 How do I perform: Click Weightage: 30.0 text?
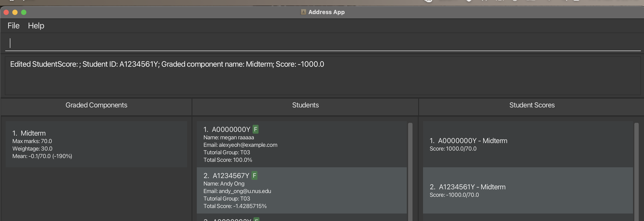click(x=32, y=149)
